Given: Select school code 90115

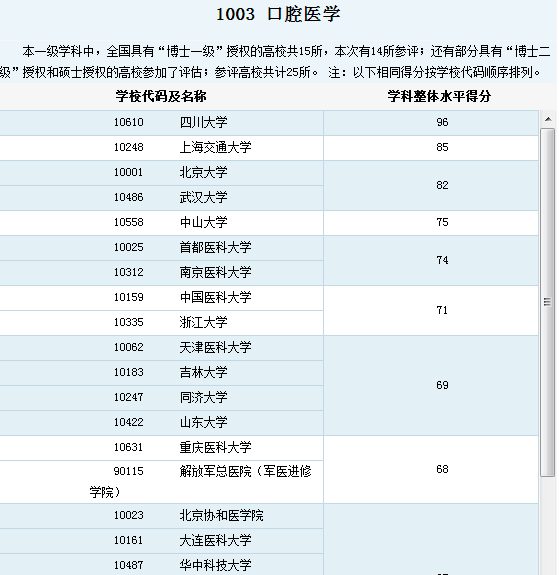Looking at the screenshot, I should 128,470.
